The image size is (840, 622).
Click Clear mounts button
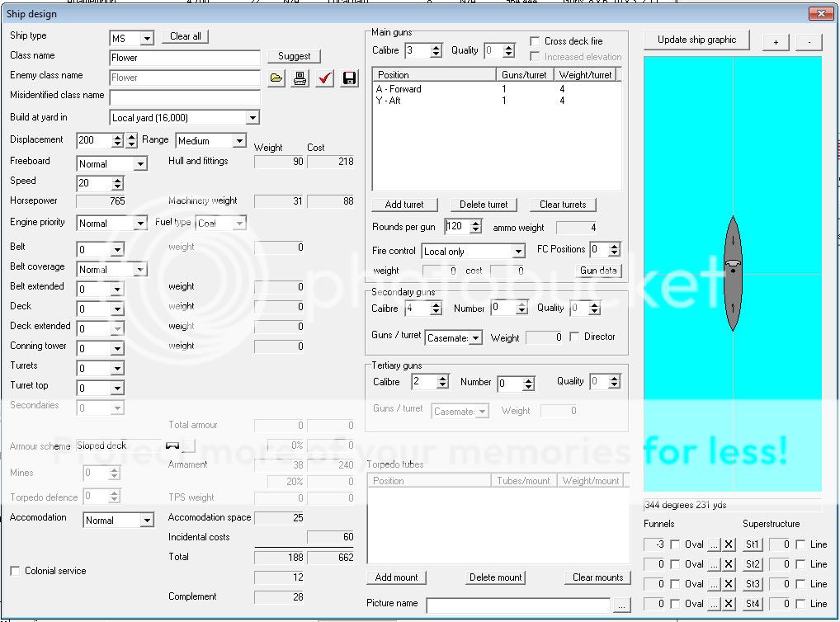[x=598, y=577]
